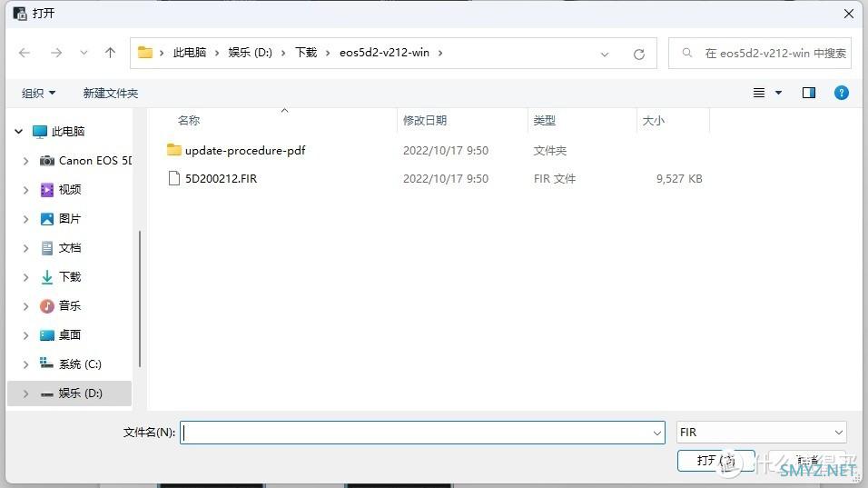Screen dimensions: 868x488
Task: Select 此电脑 in the address breadcrumb
Action: pyautogui.click(x=190, y=53)
